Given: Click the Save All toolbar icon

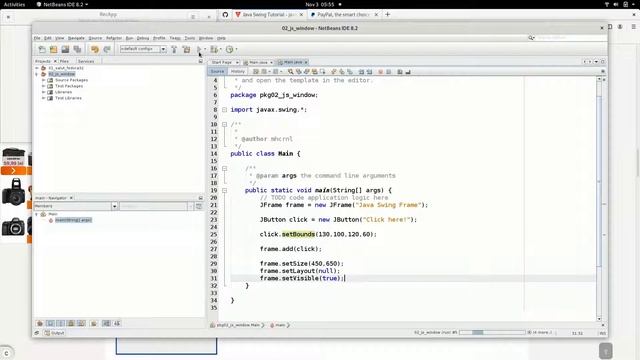Looking at the screenshot, I should [x=77, y=49].
